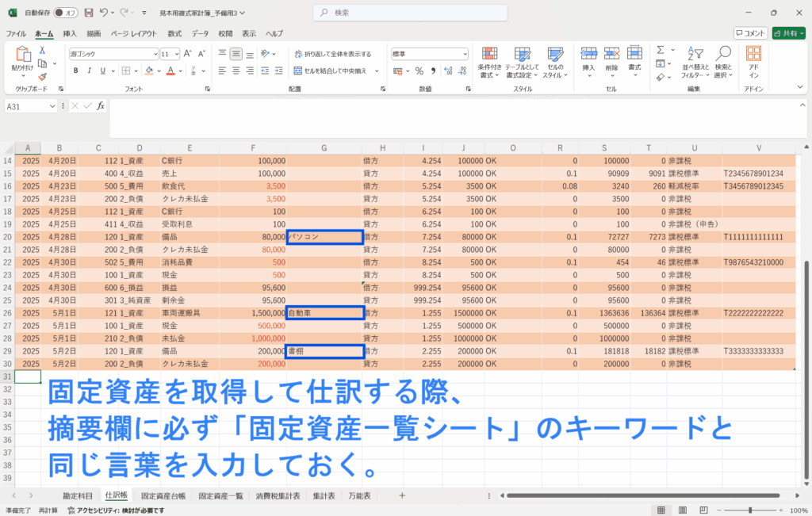The height and width of the screenshot is (516, 812).
Task: Click the Decrease Indent icon
Action: point(265,71)
